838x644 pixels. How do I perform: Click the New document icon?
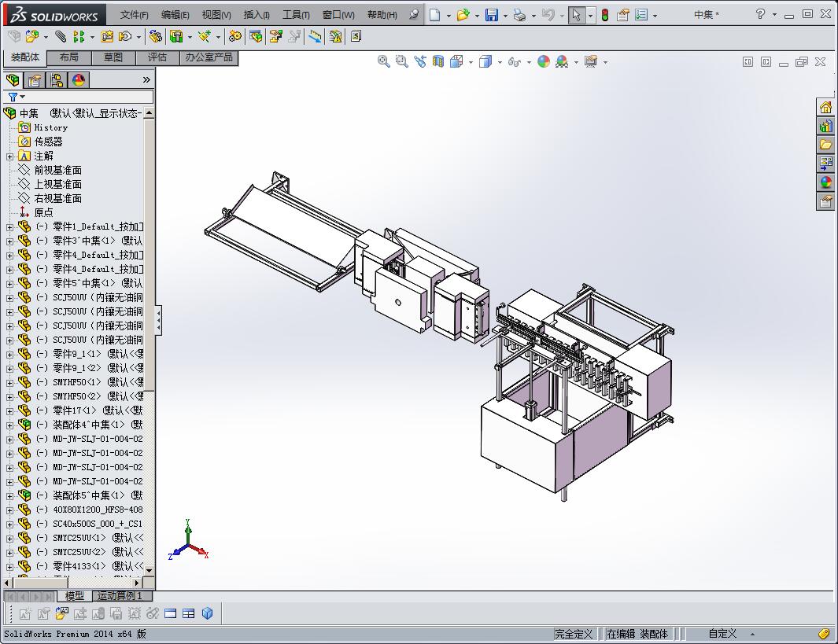click(435, 15)
